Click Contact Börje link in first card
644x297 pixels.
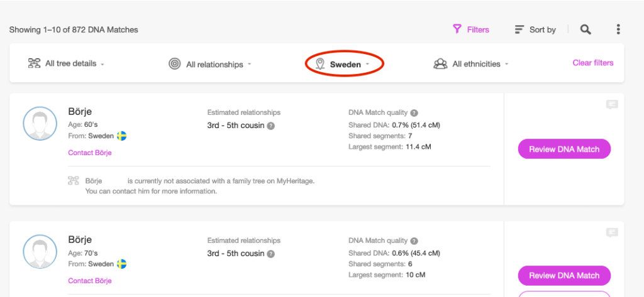89,153
